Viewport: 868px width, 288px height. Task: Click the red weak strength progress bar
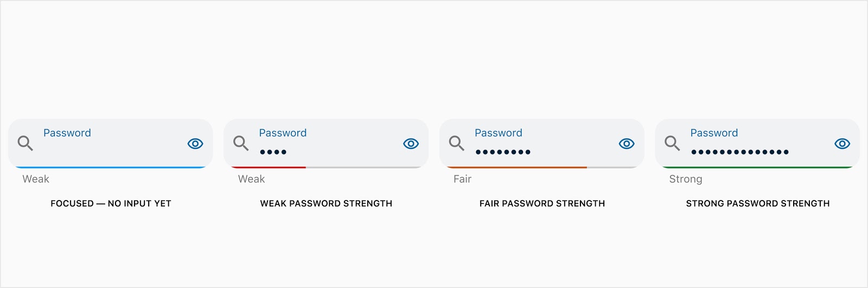(268, 167)
